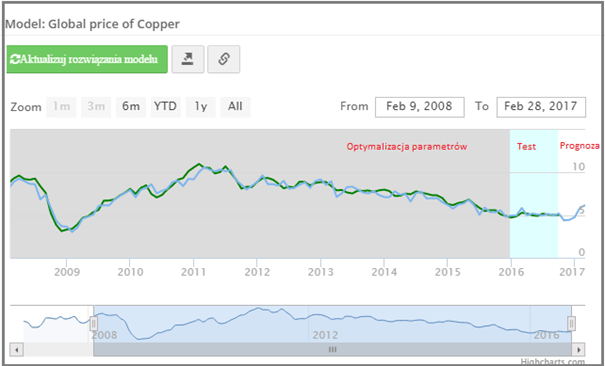Click the grip icon on the scrollbar thumb
Viewport: 605px width, 366px height.
tap(333, 350)
